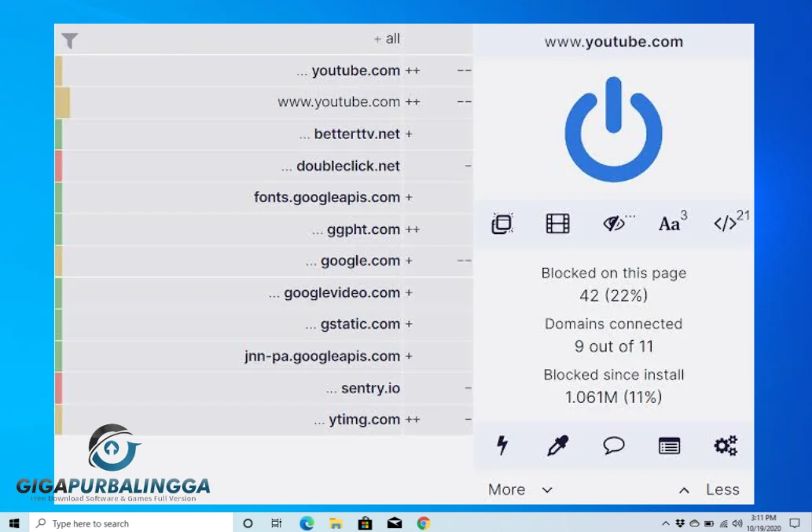Select the '... gstatic.com' row
The image size is (812, 532).
point(264,325)
